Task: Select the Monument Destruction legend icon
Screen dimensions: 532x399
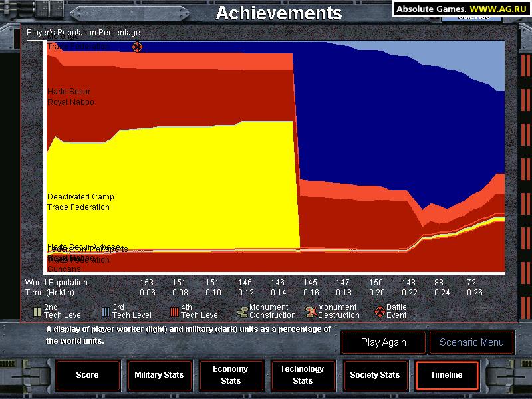Action: coord(310,311)
